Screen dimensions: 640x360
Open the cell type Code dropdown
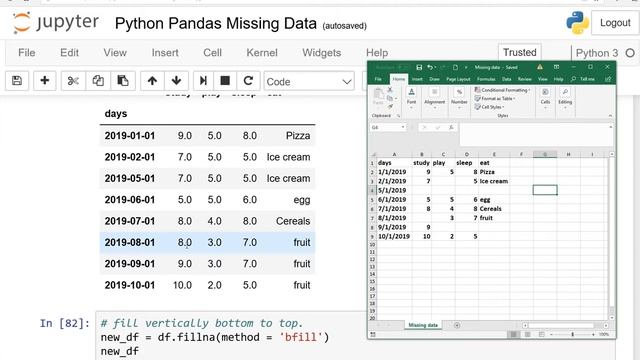pyautogui.click(x=309, y=81)
